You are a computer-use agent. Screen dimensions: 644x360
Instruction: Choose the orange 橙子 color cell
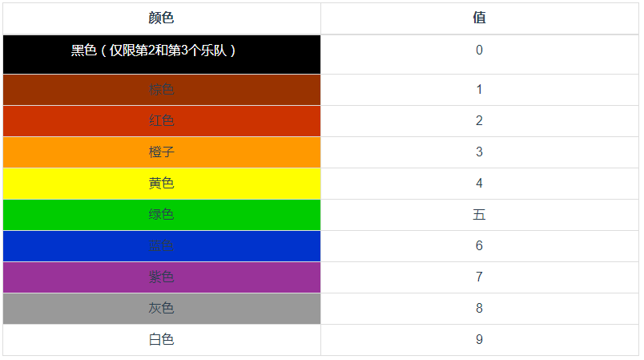click(161, 152)
